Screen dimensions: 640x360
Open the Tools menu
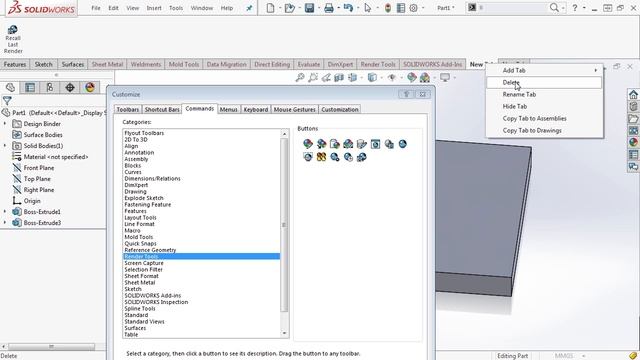pyautogui.click(x=176, y=8)
